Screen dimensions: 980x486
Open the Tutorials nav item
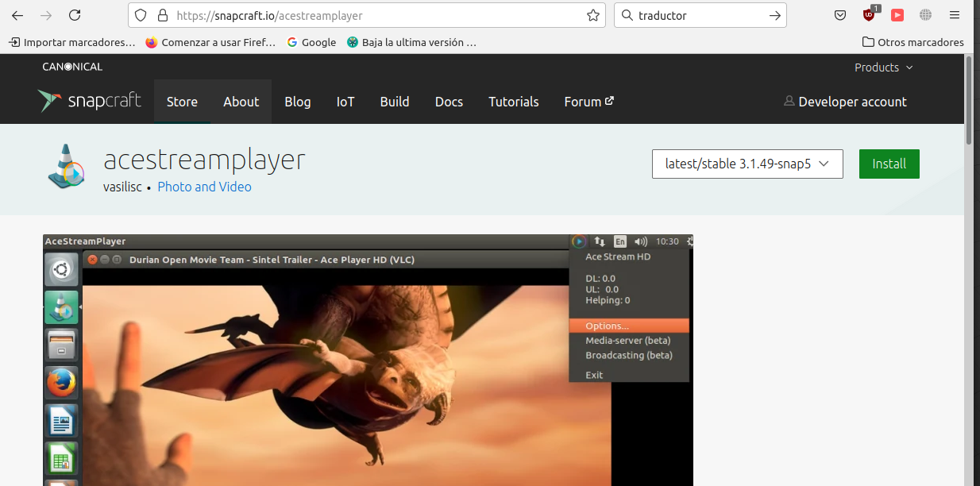[x=514, y=102]
